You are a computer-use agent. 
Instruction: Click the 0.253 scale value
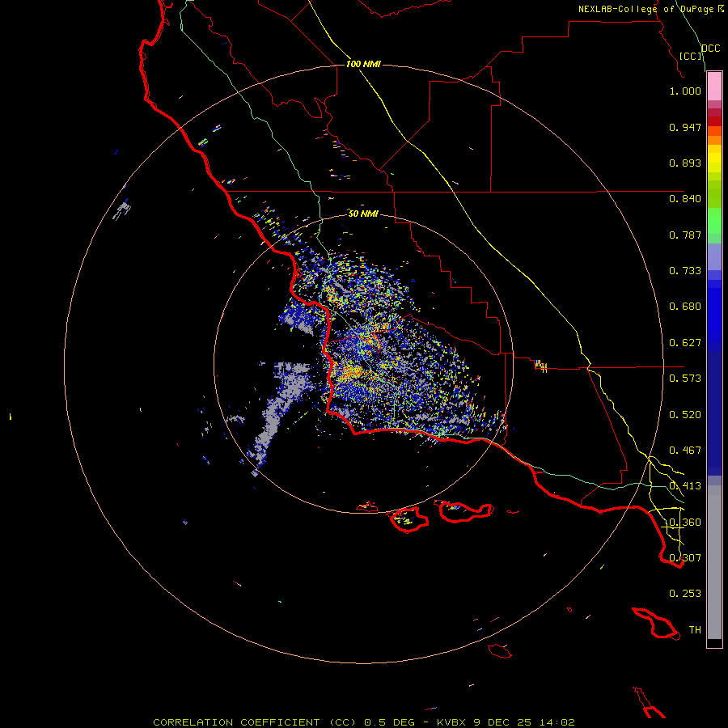[x=685, y=594]
